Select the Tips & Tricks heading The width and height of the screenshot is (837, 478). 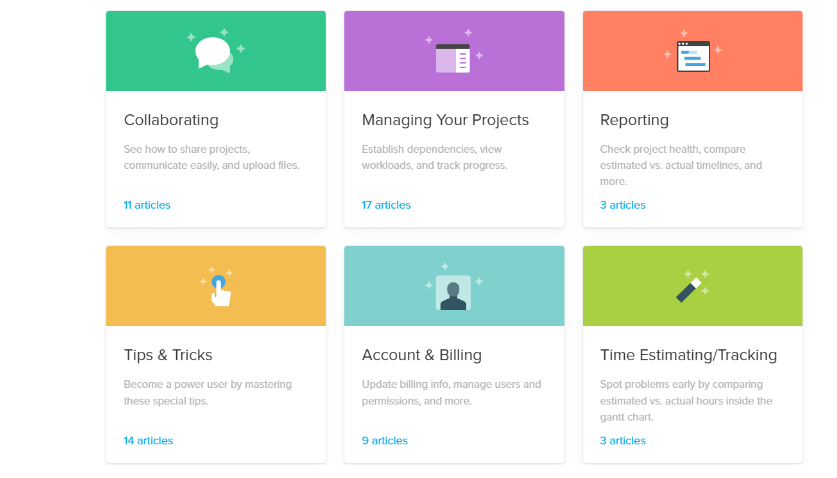tap(168, 355)
